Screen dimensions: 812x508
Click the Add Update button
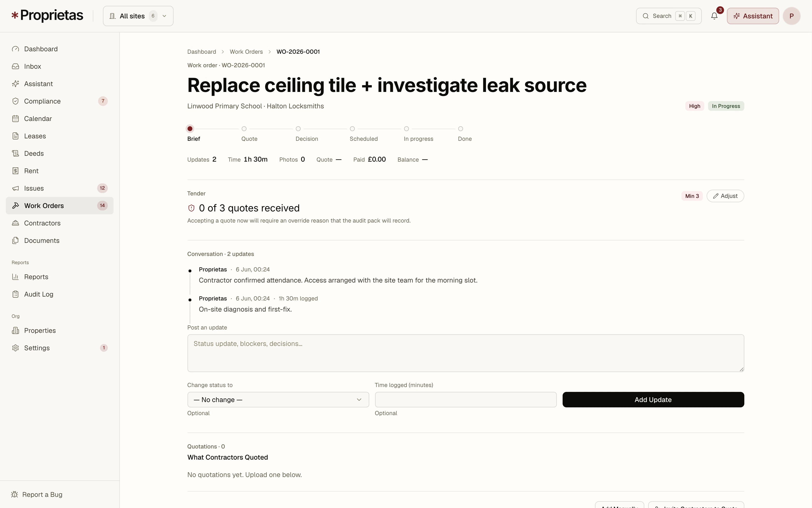tap(653, 400)
